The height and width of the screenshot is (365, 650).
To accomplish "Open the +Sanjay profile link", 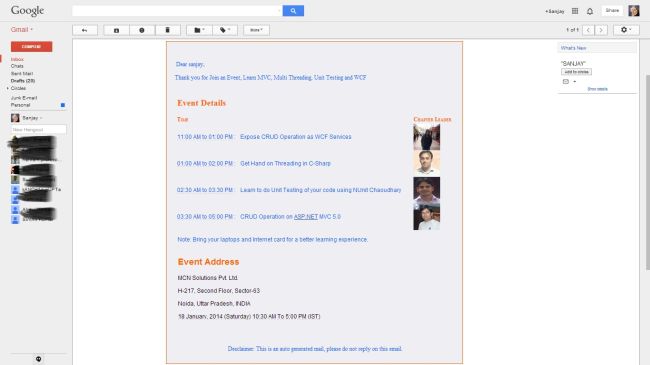I will pyautogui.click(x=555, y=11).
